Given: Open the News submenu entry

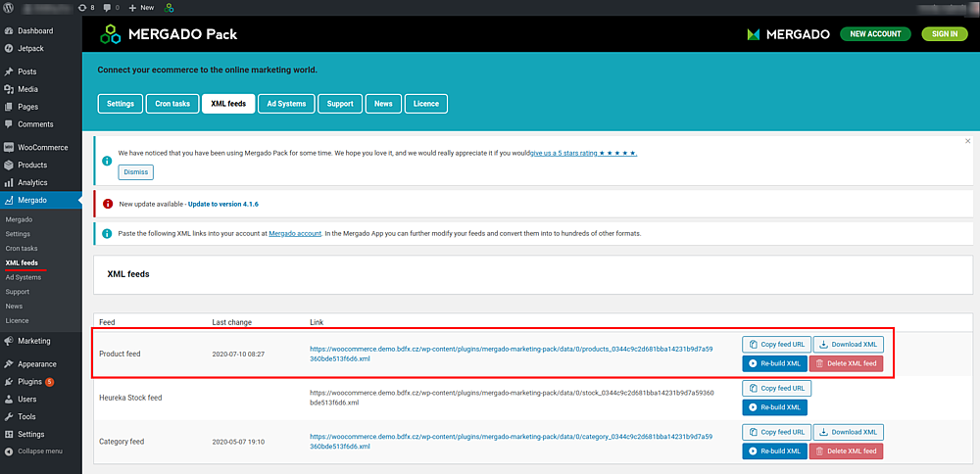Looking at the screenshot, I should pyautogui.click(x=14, y=306).
